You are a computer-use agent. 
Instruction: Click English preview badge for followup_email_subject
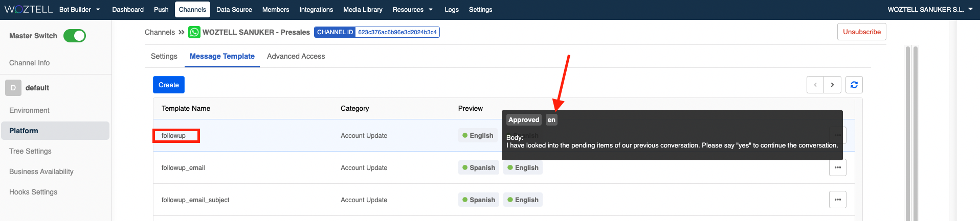(523, 200)
